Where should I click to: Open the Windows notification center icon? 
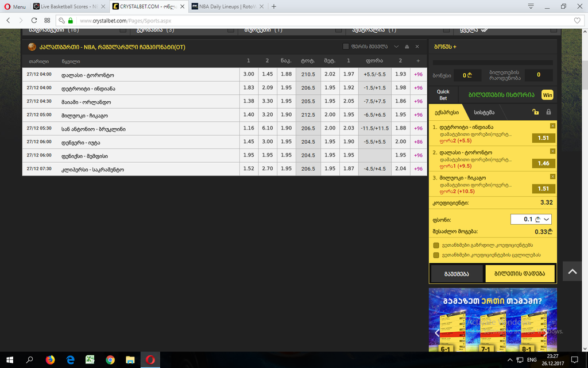click(574, 360)
